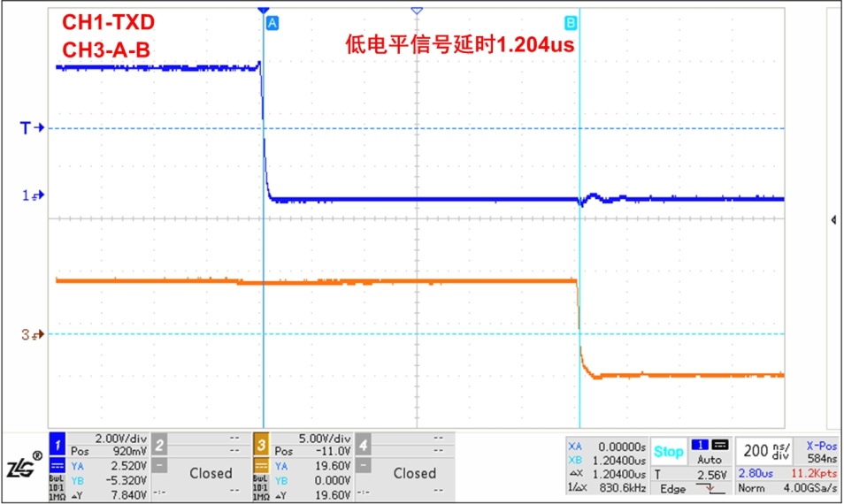Click the 200 ns/div timebase readout
Screen dimensions: 844x504
pos(767,451)
